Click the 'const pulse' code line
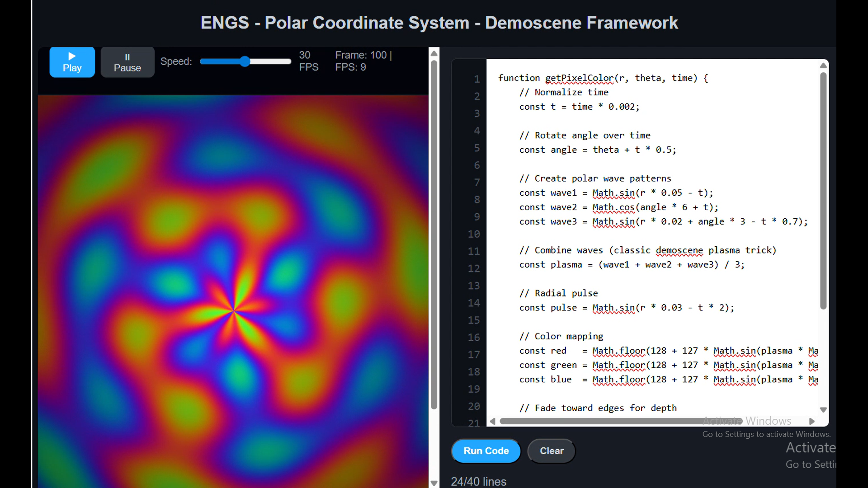868x488 pixels. click(x=627, y=308)
